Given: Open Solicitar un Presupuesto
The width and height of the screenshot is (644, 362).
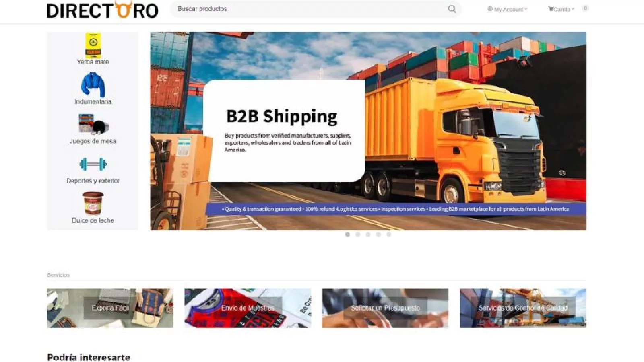Looking at the screenshot, I should coord(385,308).
